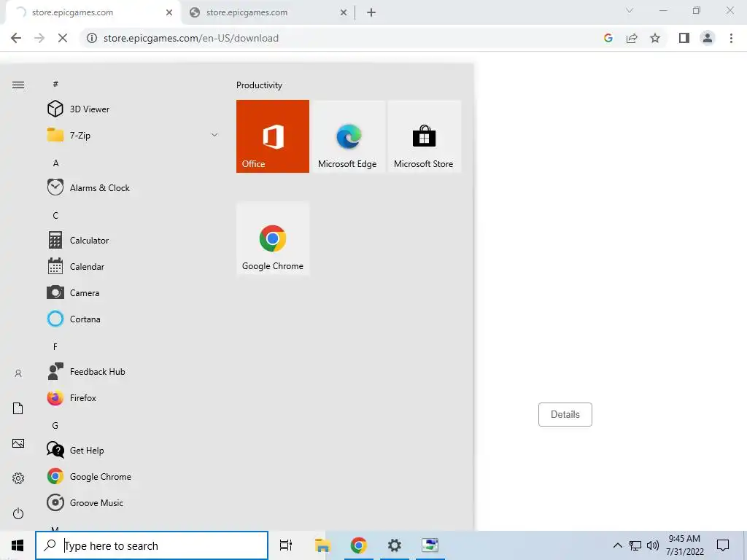The image size is (747, 560).
Task: Click the Power button in Start
Action: 18,513
